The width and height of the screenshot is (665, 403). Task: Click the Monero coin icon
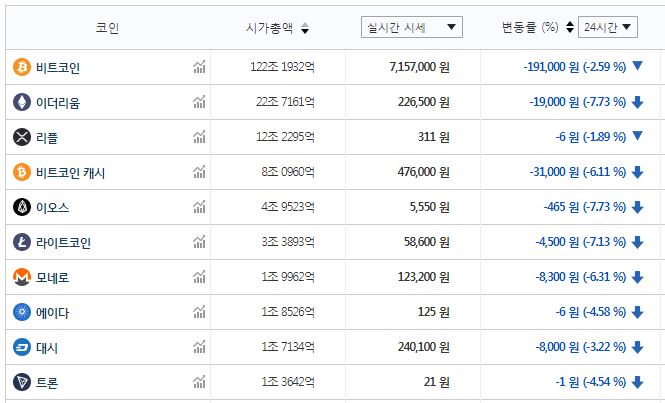coord(21,277)
